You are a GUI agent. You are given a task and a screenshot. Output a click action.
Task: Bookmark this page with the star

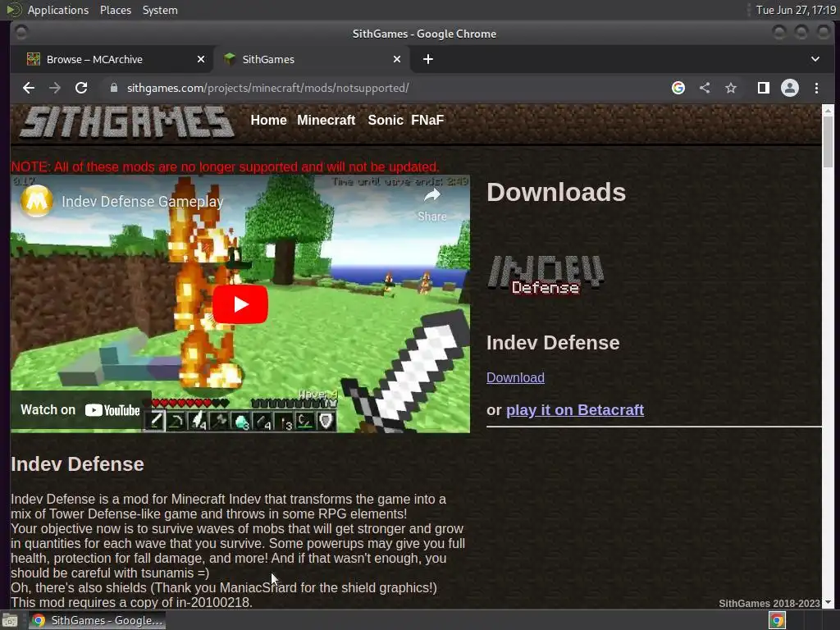pos(731,88)
